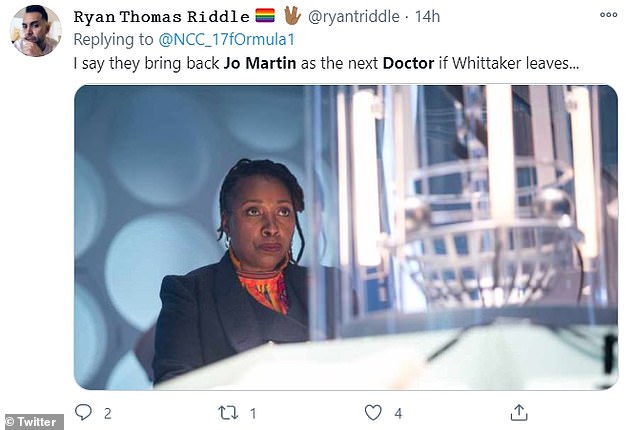
Task: Enlarge the attached TARDIS photo
Action: [x=346, y=237]
